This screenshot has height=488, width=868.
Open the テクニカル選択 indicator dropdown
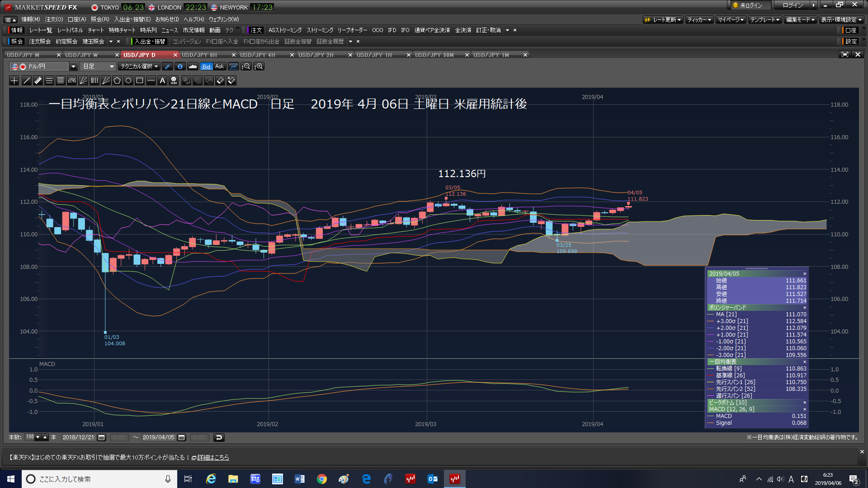[x=139, y=66]
